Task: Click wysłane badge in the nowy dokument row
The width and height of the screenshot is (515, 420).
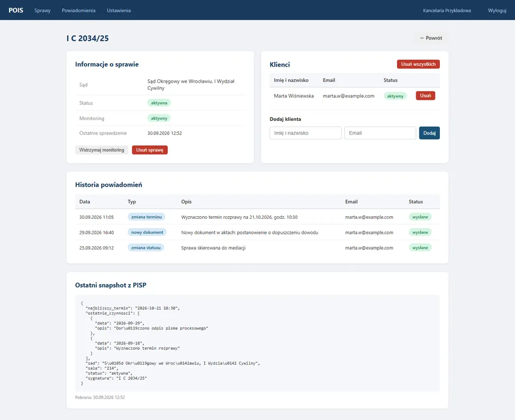Action: [x=420, y=232]
